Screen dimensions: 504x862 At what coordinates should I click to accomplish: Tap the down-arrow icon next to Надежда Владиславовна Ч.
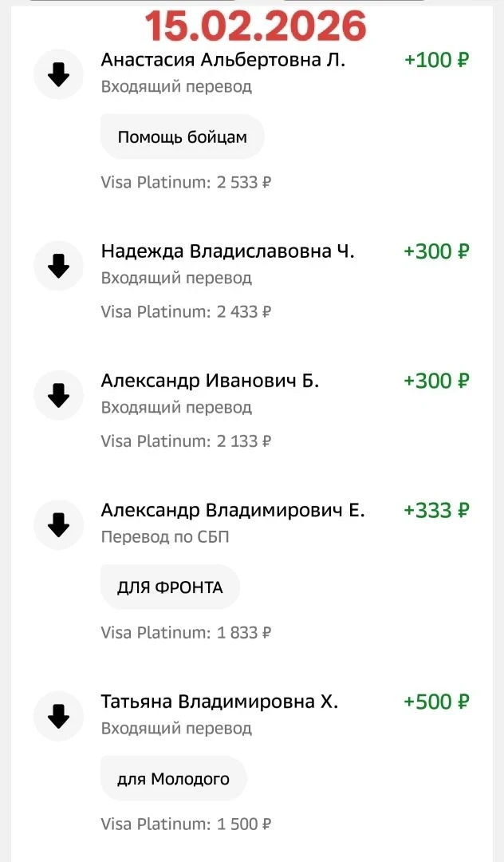tap(58, 266)
